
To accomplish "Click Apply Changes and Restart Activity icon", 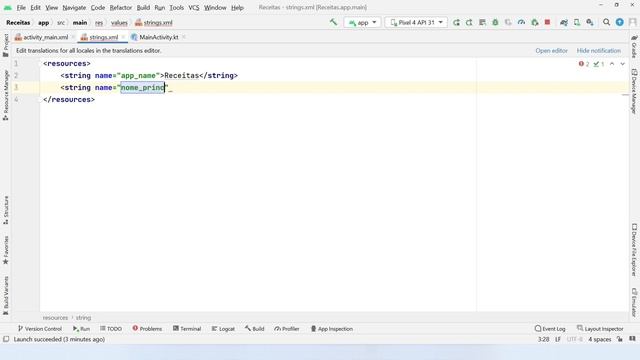I will 469,22.
